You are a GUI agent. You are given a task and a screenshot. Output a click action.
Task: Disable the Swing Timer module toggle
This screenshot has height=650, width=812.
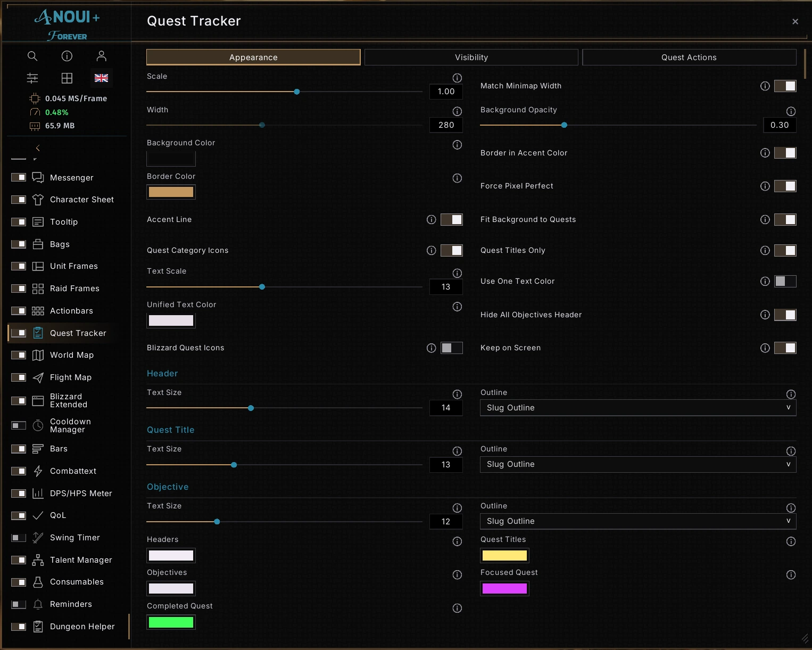tap(19, 538)
